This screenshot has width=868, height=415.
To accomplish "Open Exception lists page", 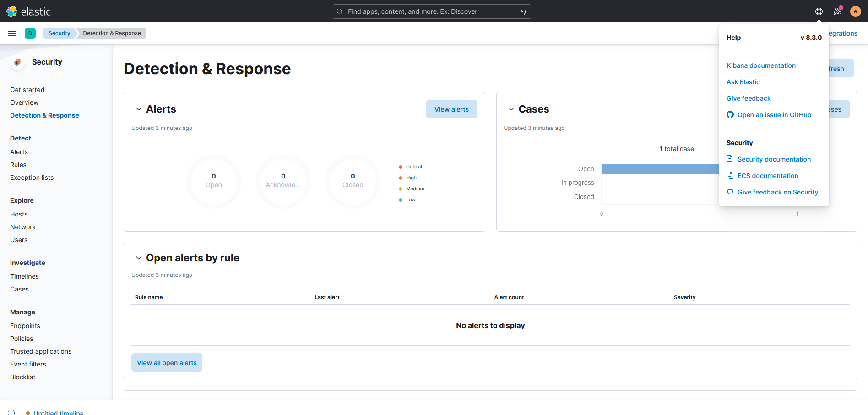I will 32,178.
